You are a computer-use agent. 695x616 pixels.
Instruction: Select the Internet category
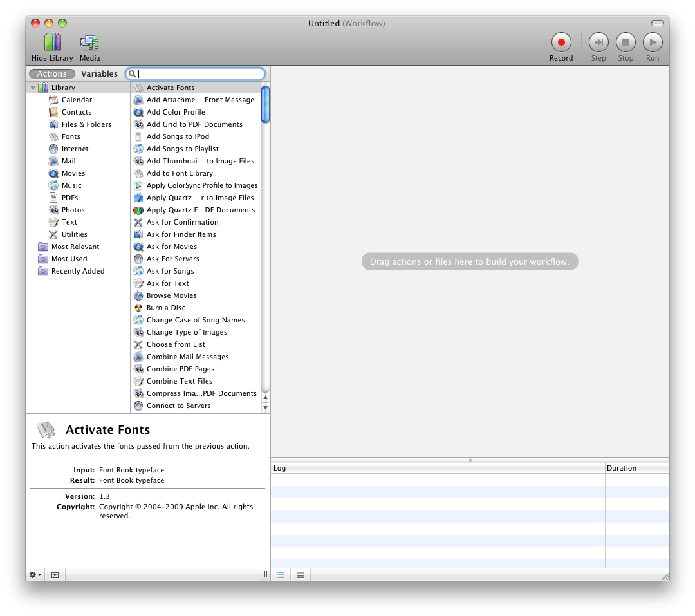[75, 149]
